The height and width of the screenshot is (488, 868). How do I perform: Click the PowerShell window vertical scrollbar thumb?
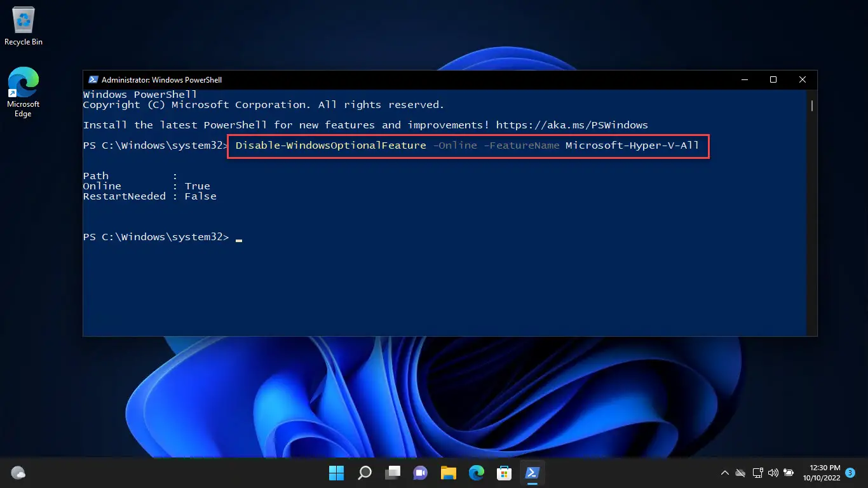click(812, 105)
